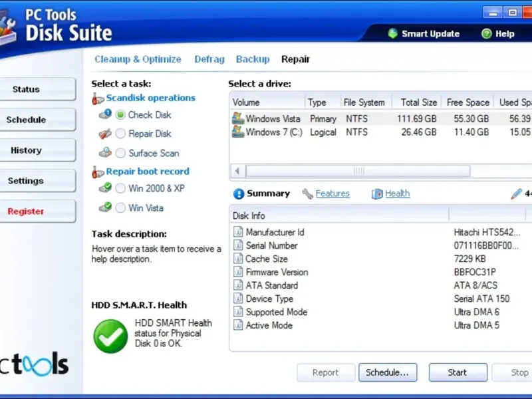Click the Scandisk operations heading icon
The height and width of the screenshot is (399, 532).
point(98,98)
